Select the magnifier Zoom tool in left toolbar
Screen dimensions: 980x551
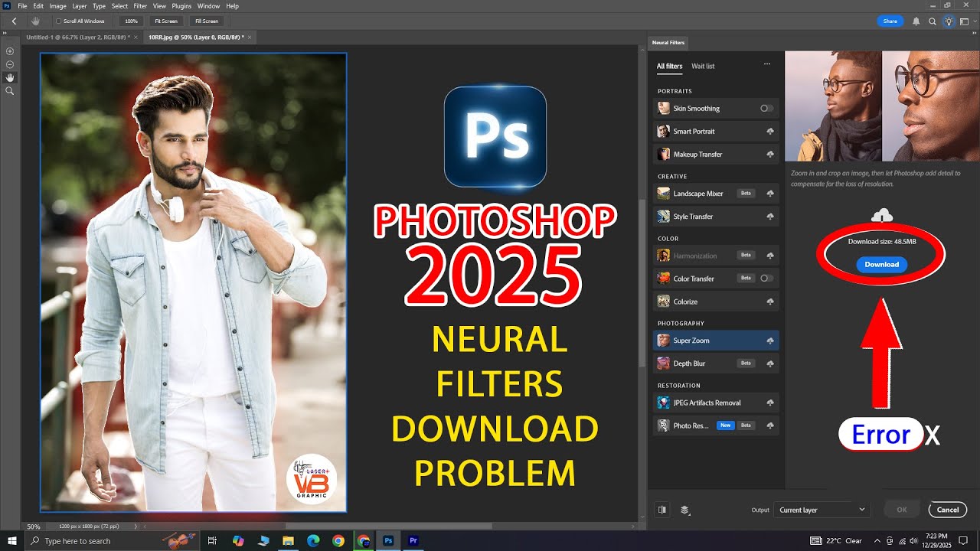[x=10, y=90]
